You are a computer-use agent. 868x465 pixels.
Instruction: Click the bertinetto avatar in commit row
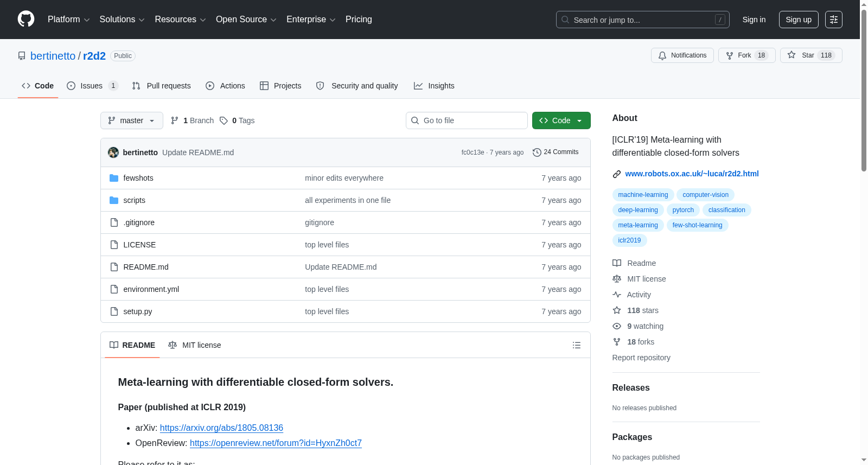113,152
